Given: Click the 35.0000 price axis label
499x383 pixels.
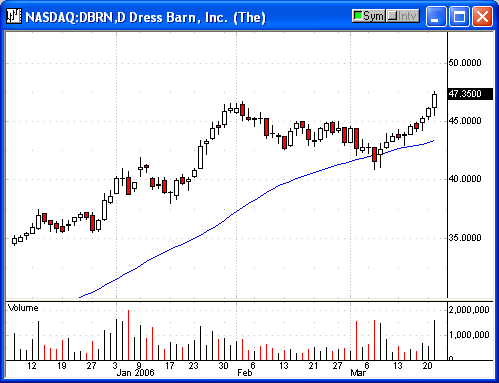Looking at the screenshot, I should [x=465, y=238].
